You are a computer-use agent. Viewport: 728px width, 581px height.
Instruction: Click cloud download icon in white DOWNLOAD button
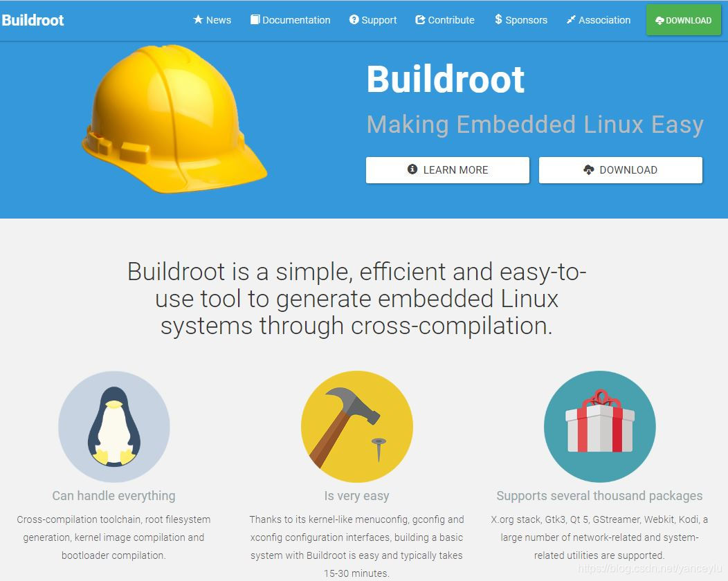pos(589,170)
